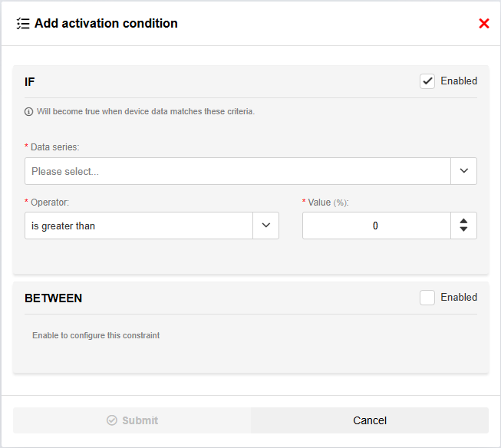The image size is (501, 448).
Task: Click 'Enable to configure this constraint' text
Action: pyautogui.click(x=96, y=335)
